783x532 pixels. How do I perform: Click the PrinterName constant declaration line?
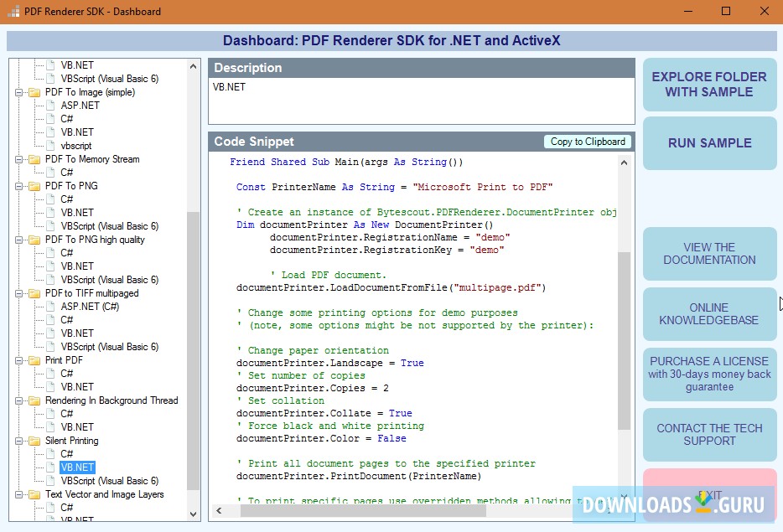(395, 187)
